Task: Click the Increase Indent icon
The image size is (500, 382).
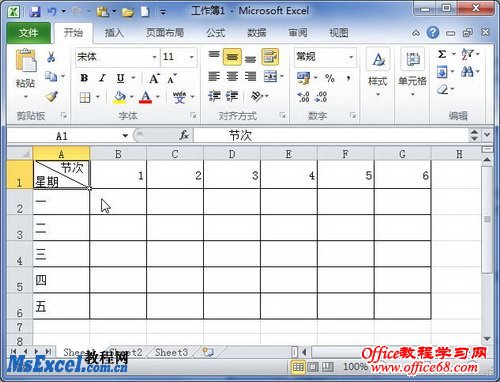Action: tap(232, 97)
